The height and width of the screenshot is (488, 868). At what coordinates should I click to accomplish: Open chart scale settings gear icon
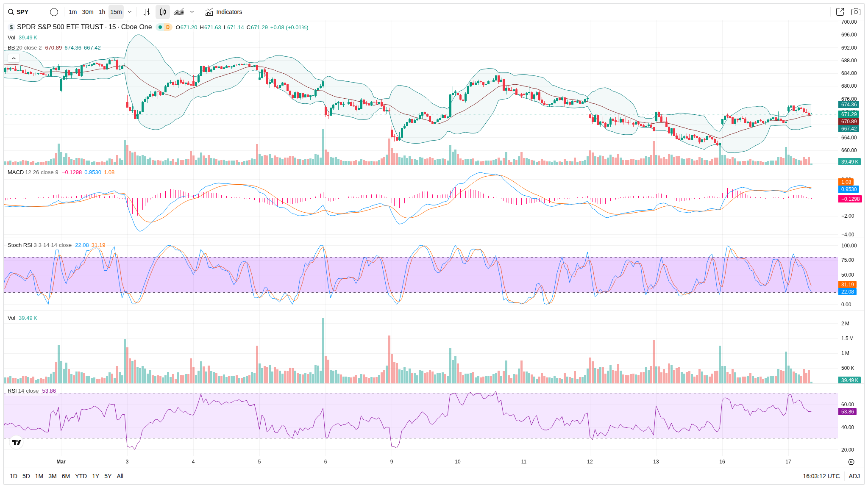click(851, 462)
